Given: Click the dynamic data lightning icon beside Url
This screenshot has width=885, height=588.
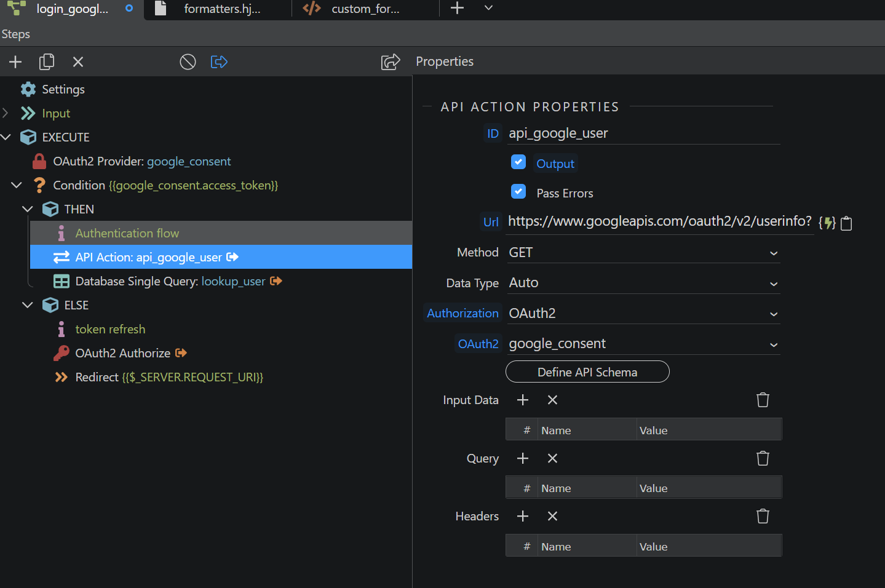Looking at the screenshot, I should 827,223.
